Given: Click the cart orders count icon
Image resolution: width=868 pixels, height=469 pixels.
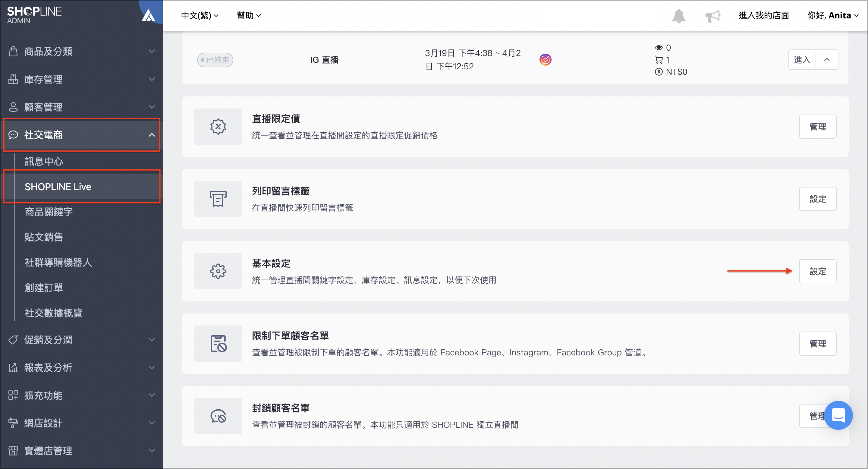Looking at the screenshot, I should (x=659, y=60).
